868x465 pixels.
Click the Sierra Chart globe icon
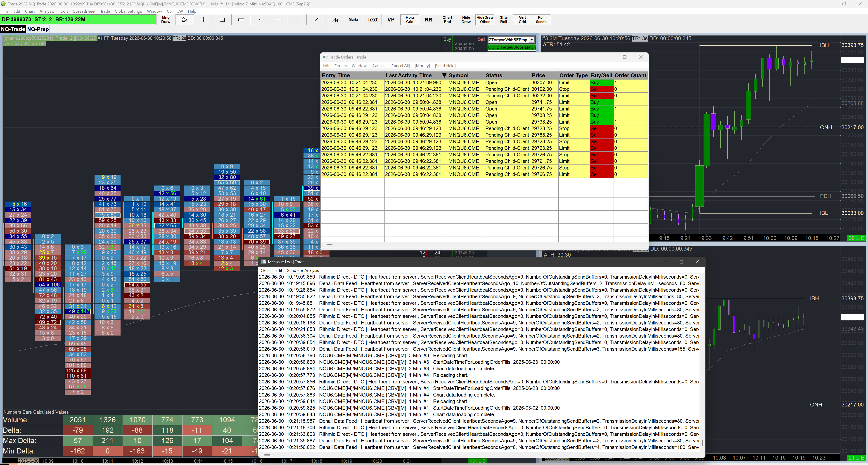pos(3,4)
